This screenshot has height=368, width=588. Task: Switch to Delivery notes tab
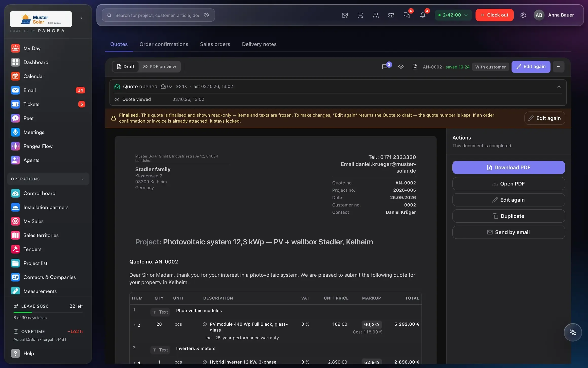click(259, 44)
